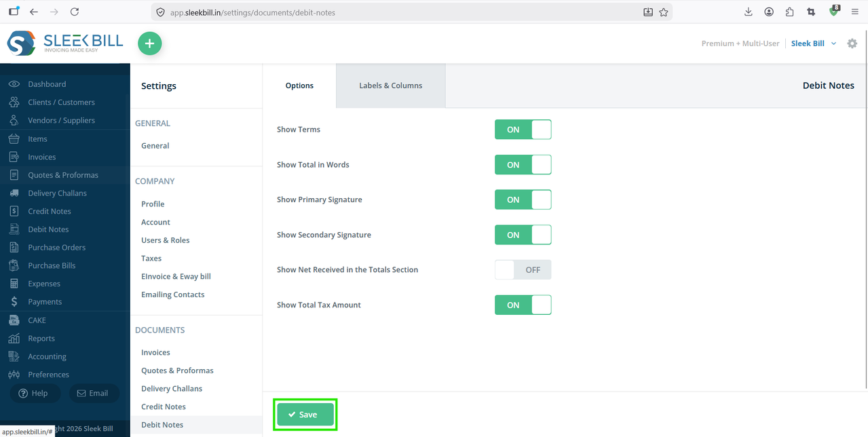Image resolution: width=868 pixels, height=437 pixels.
Task: Click the Credit Notes sidebar icon
Action: tap(14, 211)
